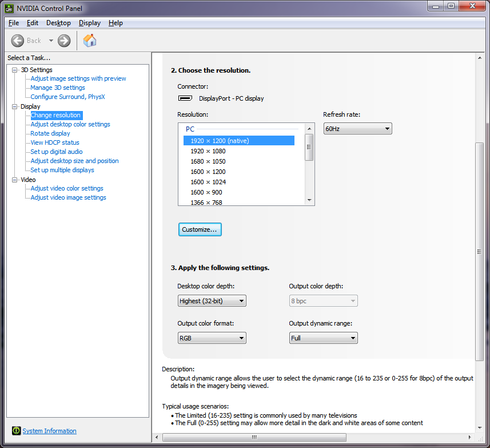
Task: Click the System Information icon
Action: click(17, 431)
